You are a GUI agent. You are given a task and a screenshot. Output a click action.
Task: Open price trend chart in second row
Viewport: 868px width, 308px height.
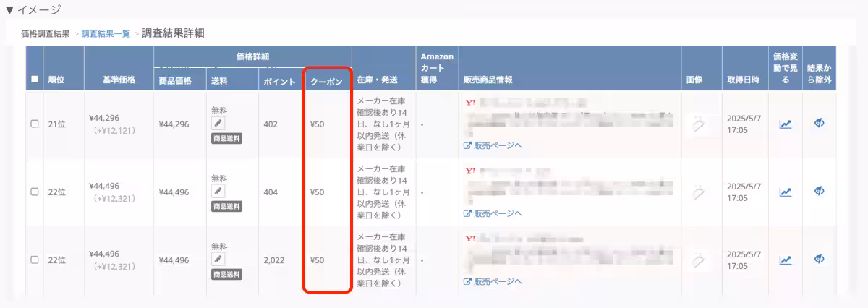(785, 192)
